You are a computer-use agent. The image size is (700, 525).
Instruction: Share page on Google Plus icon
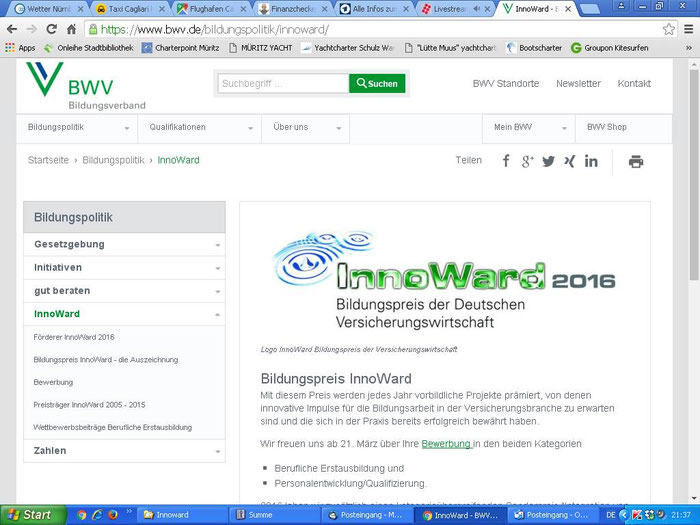tap(527, 161)
